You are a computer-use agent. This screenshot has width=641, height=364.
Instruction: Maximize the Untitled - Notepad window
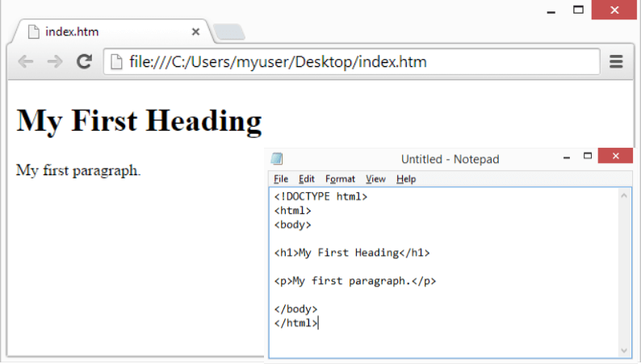tap(588, 157)
